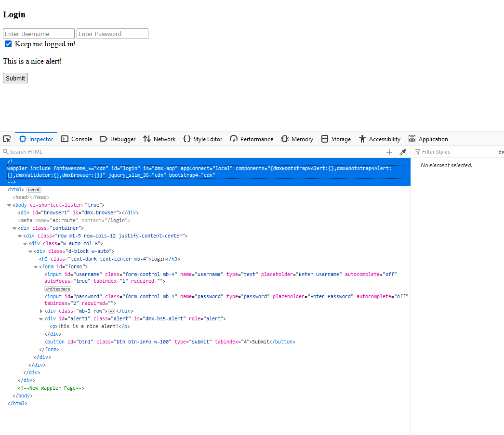Open the Console panel

click(76, 139)
